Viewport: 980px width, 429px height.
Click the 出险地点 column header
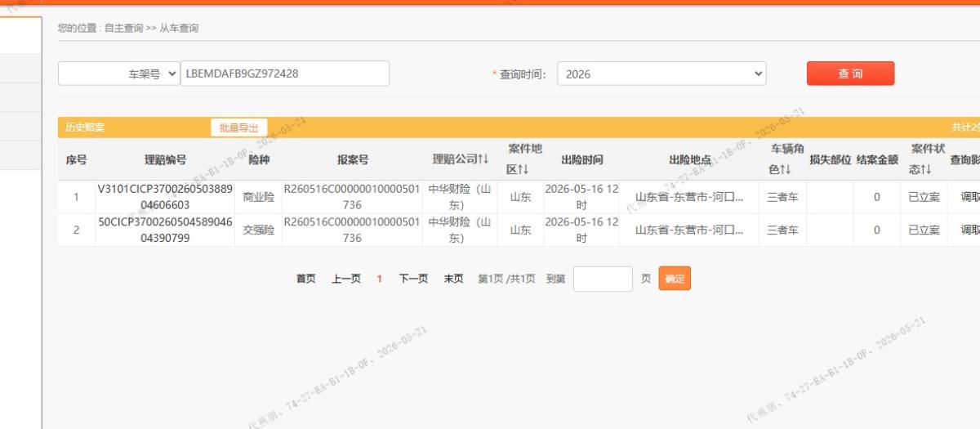click(689, 160)
